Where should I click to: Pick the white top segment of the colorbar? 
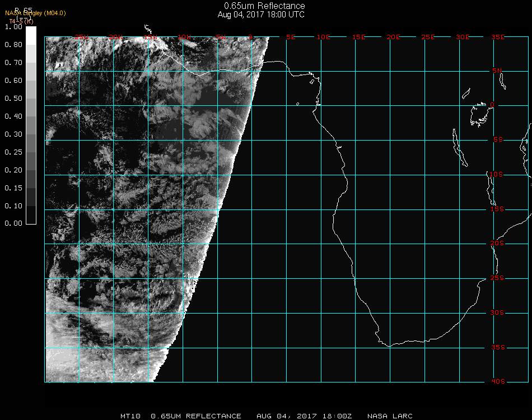(x=31, y=36)
